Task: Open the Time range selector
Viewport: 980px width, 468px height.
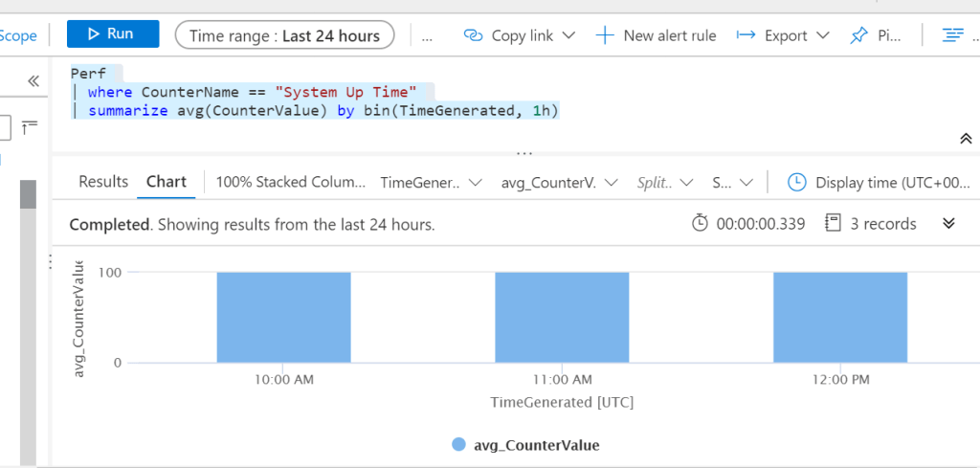Action: (x=284, y=35)
